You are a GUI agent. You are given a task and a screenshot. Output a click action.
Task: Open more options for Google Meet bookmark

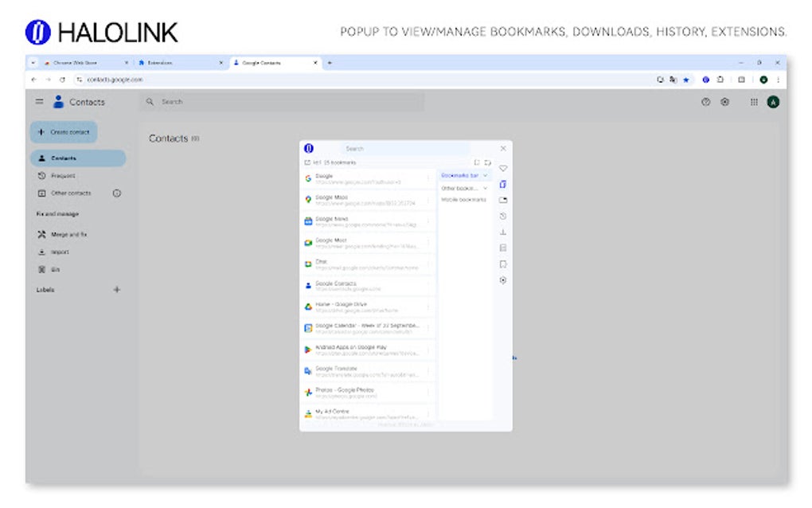(428, 243)
